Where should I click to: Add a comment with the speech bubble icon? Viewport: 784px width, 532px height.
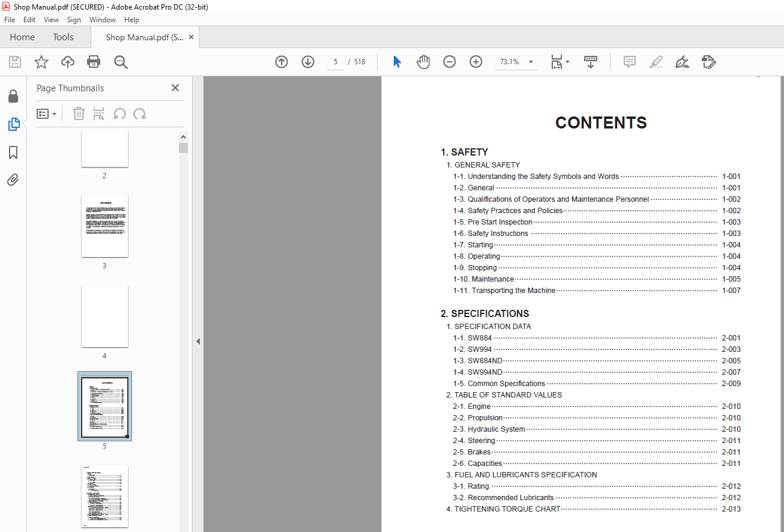click(x=630, y=62)
